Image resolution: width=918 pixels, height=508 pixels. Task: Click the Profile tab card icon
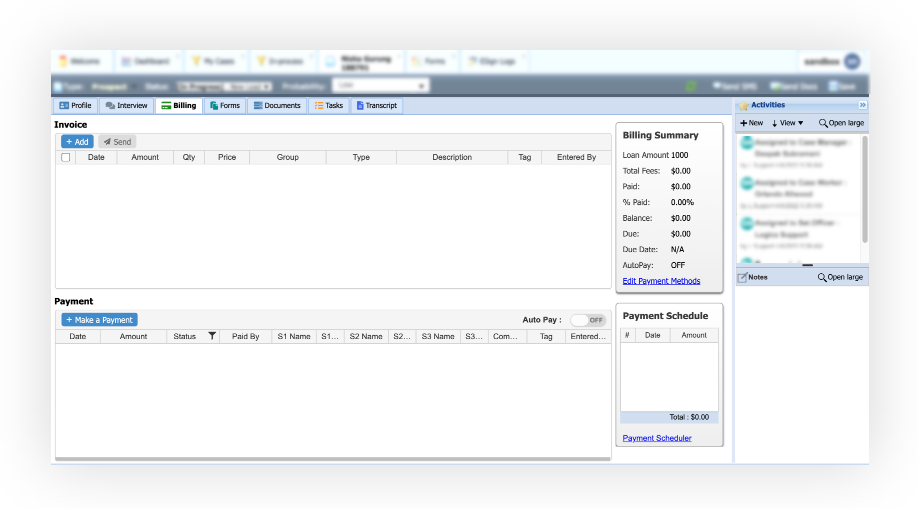point(64,106)
